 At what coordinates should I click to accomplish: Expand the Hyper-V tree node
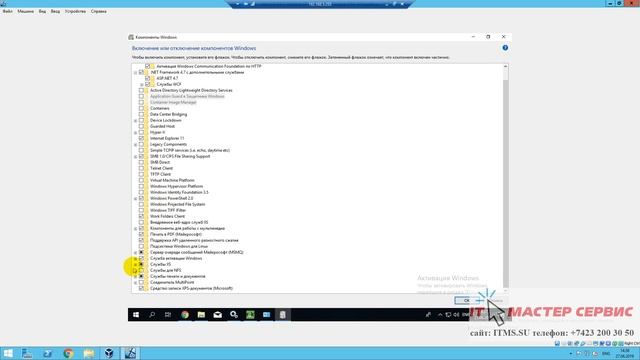click(x=136, y=132)
